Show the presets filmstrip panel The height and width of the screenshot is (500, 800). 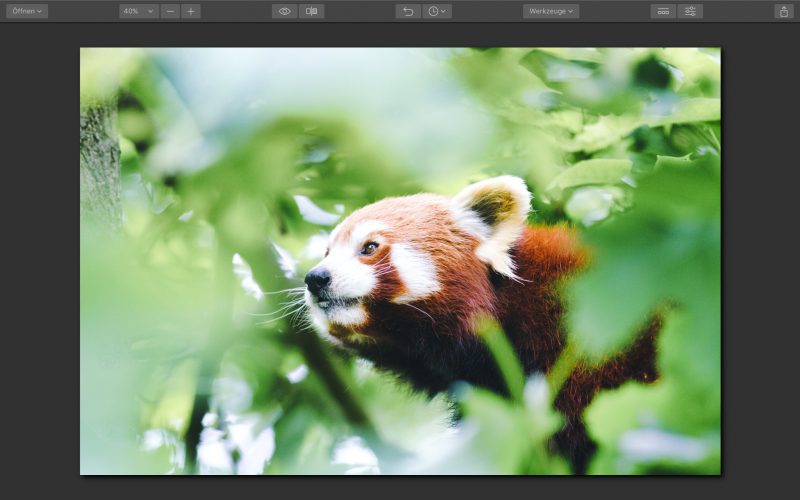[663, 11]
